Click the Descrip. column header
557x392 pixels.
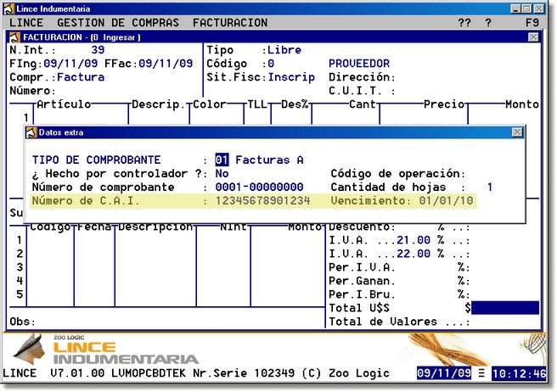pos(159,104)
